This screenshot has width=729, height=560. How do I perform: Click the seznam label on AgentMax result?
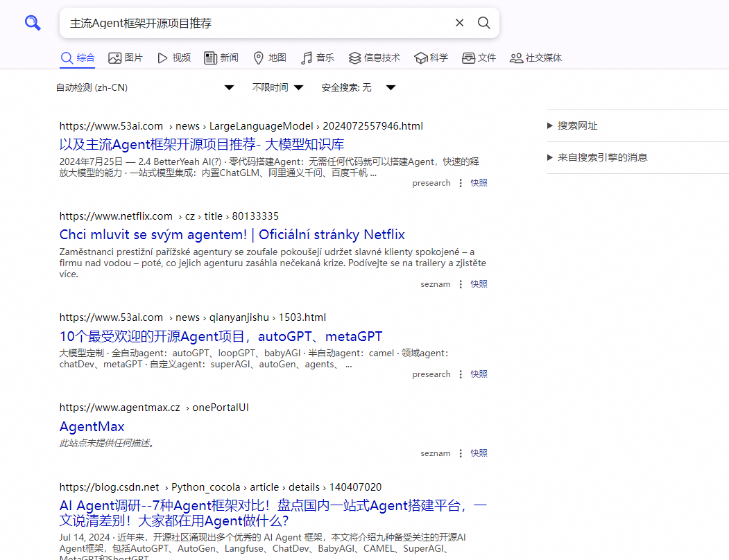pos(436,453)
